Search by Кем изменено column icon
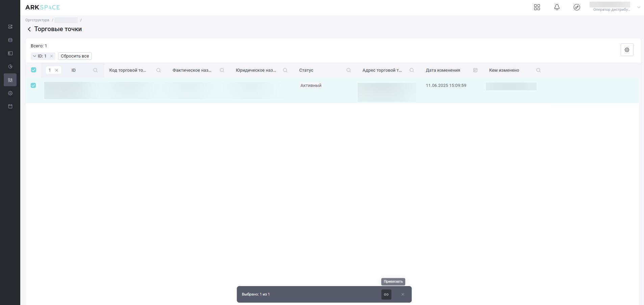Screen dimensions: 644x305 pos(538,70)
